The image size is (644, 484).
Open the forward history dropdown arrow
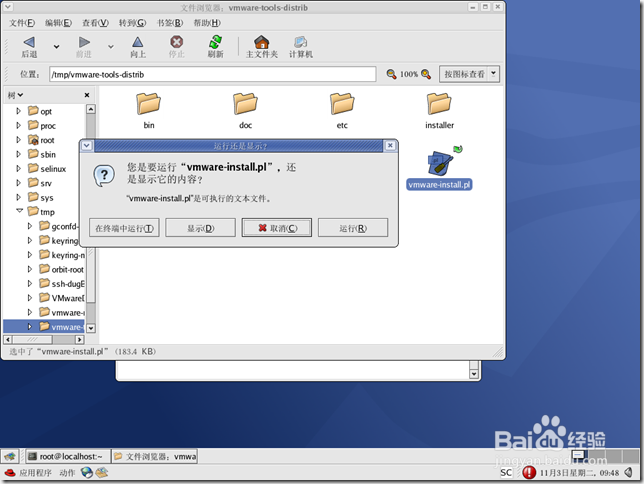(x=110, y=47)
